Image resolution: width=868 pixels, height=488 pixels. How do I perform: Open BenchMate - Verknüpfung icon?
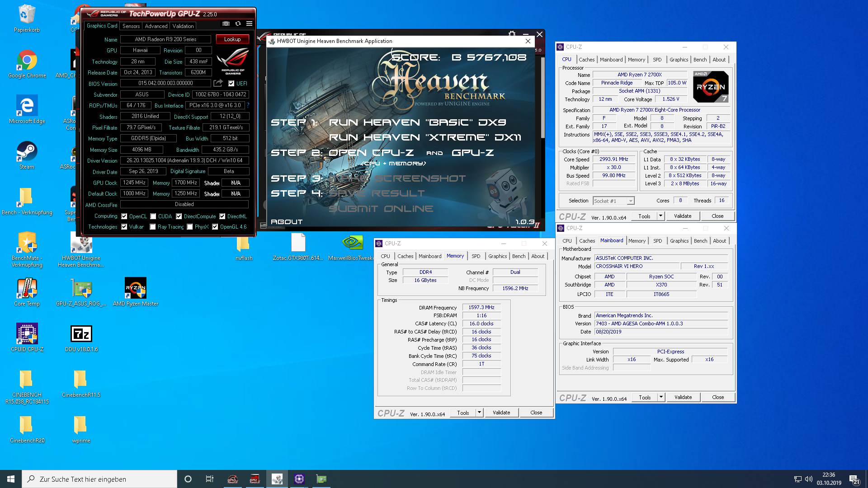click(x=27, y=250)
